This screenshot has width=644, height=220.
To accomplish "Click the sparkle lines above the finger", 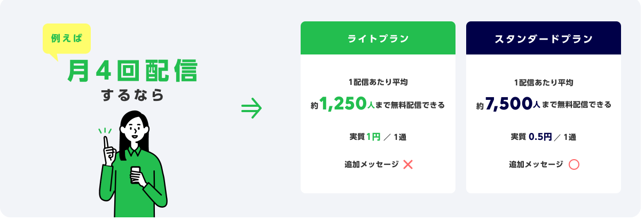I will tap(105, 130).
